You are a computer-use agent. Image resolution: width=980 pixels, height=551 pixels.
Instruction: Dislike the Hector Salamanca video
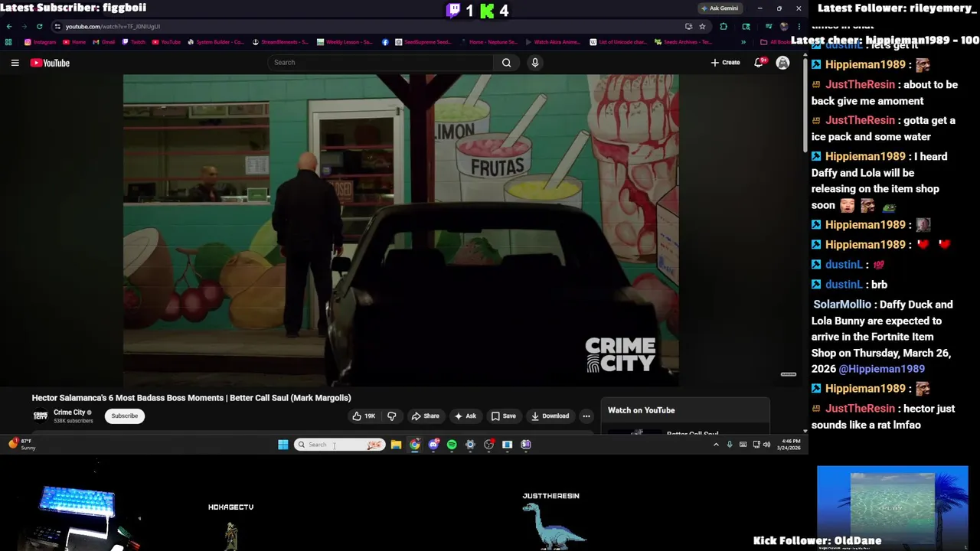click(391, 416)
